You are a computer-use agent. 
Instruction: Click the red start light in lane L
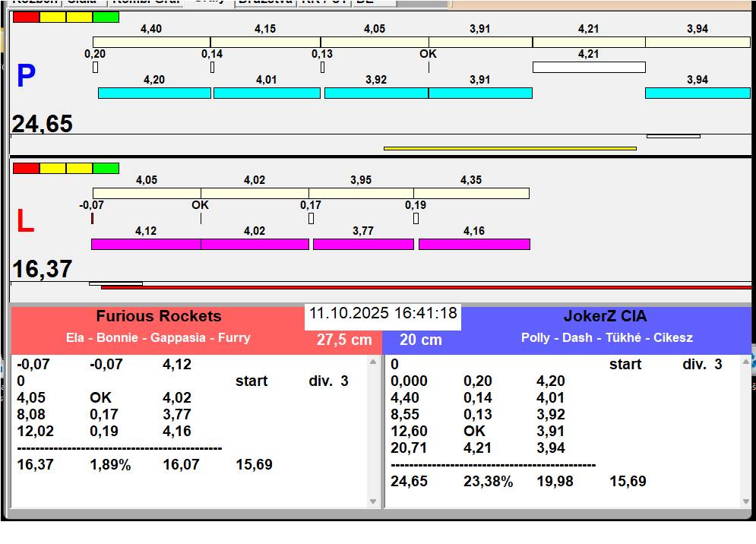pyautogui.click(x=26, y=168)
